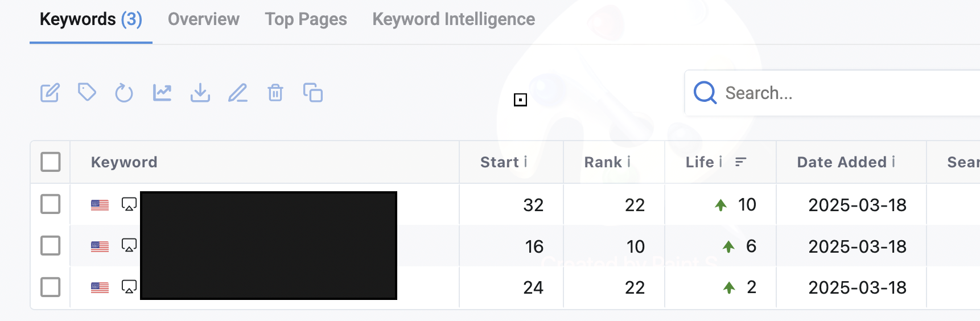Check the checkbox for row with Start 24

(51, 287)
